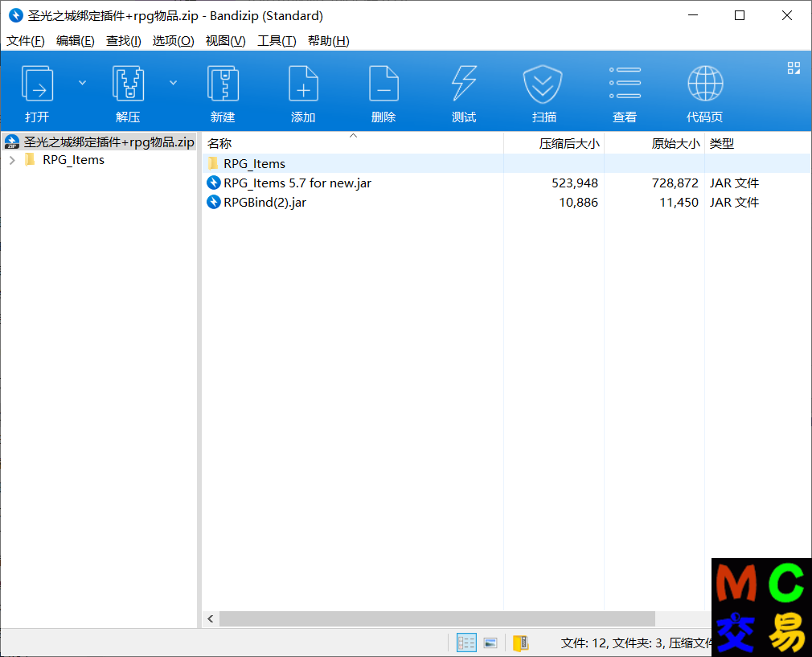Screen dimensions: 812x657
Task: Expand the RPG_Items tree node chevron
Action: pos(12,161)
